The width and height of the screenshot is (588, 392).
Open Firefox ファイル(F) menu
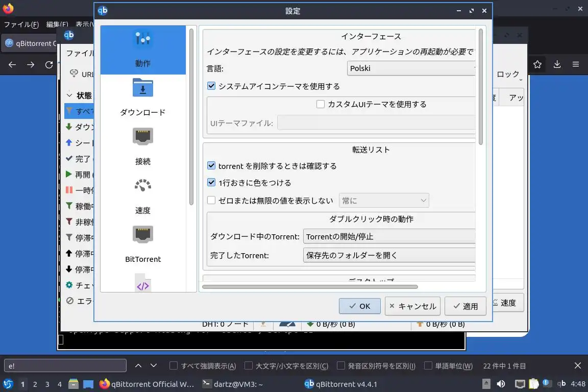tap(21, 24)
